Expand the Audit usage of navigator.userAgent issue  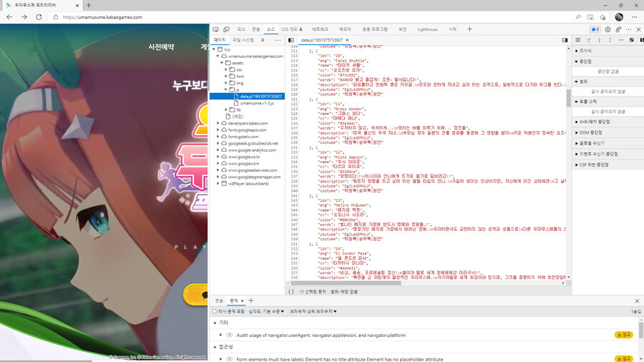220,336
